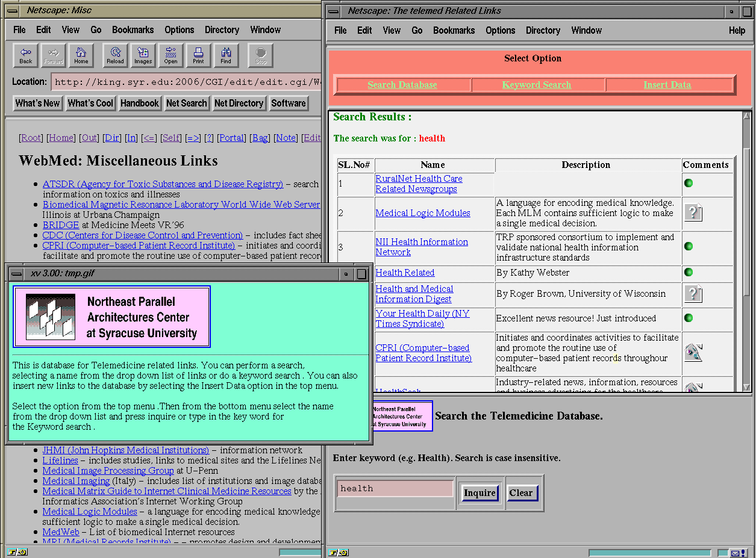Print the page using the Print icon
The height and width of the screenshot is (558, 756).
(x=198, y=55)
